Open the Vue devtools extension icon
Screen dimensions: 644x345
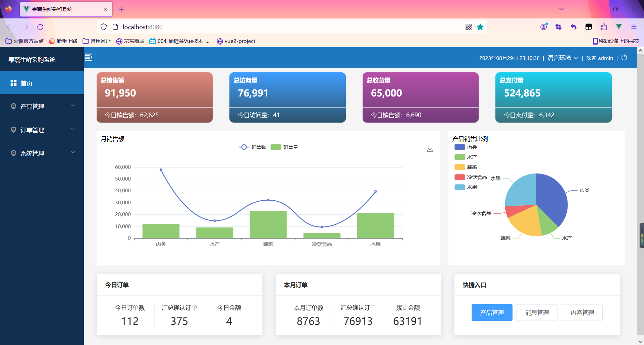[x=619, y=27]
